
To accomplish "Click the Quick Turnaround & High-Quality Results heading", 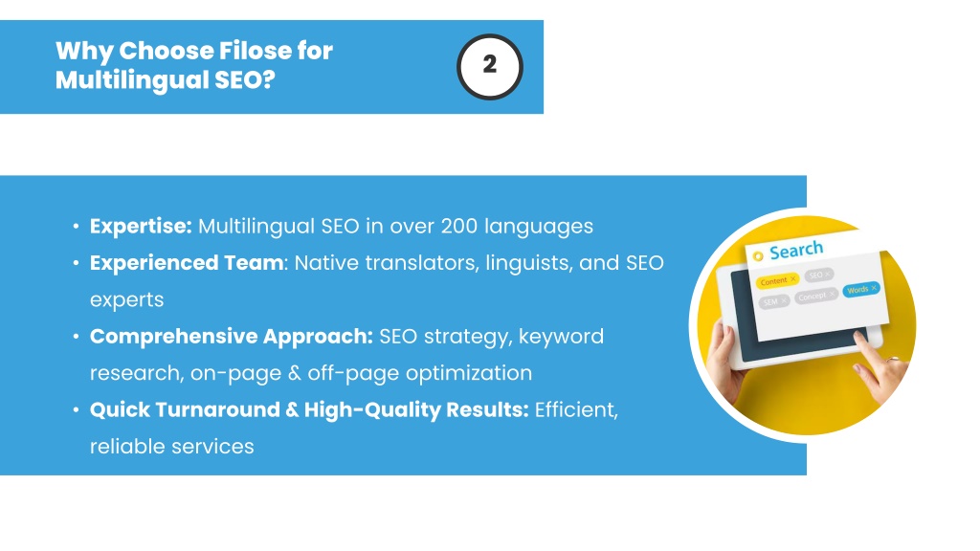I will click(x=309, y=409).
